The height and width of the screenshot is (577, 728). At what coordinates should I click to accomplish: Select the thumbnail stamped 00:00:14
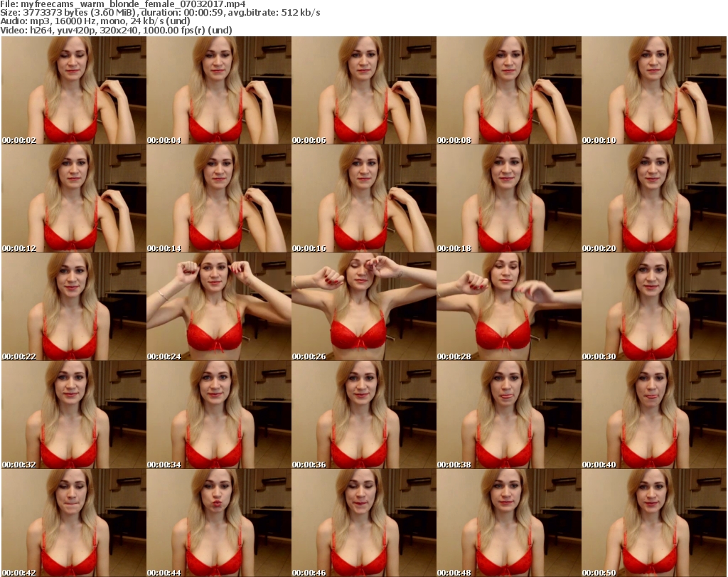pyautogui.click(x=219, y=198)
